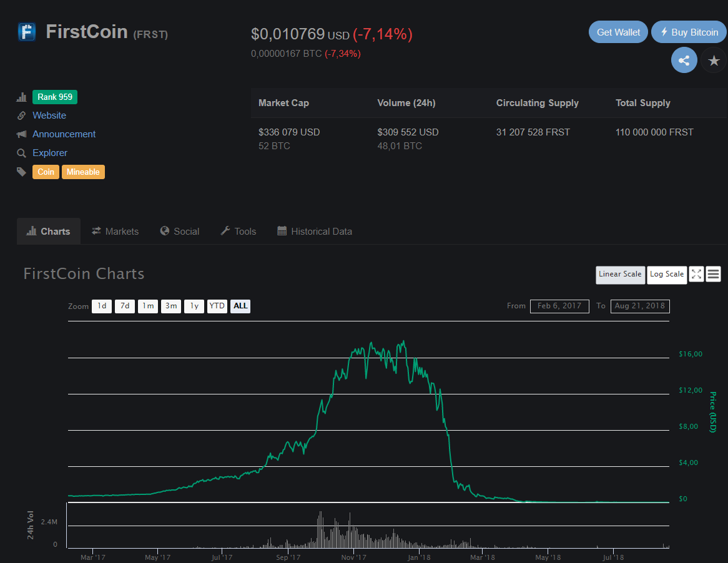Set chart zoom to 7d
728x563 pixels.
[125, 306]
